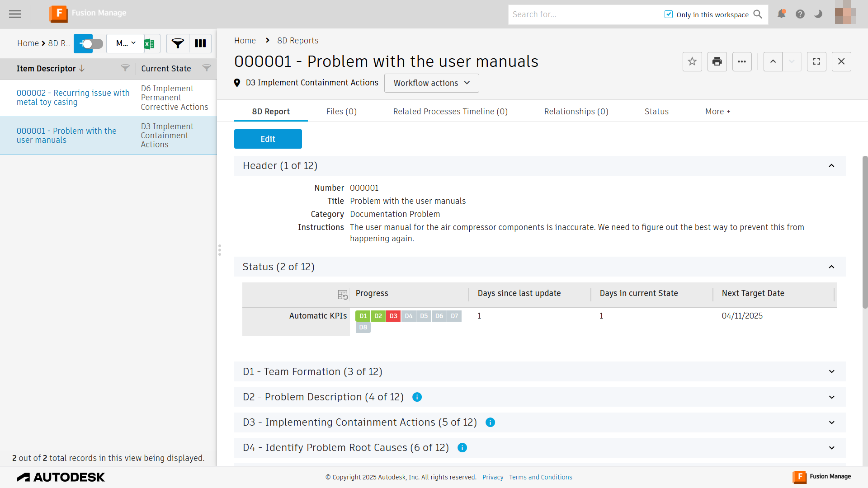Print the 8D report

pyautogui.click(x=717, y=62)
